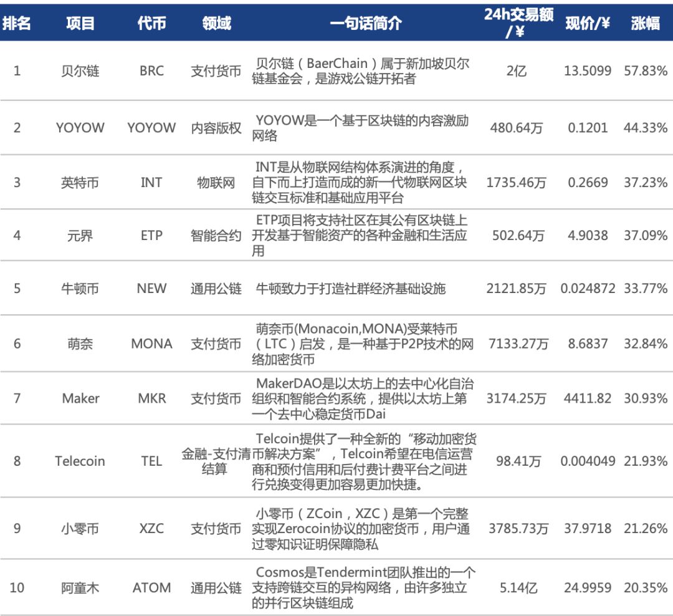Select the 萌奈 project name
The image size is (673, 616).
click(x=80, y=344)
